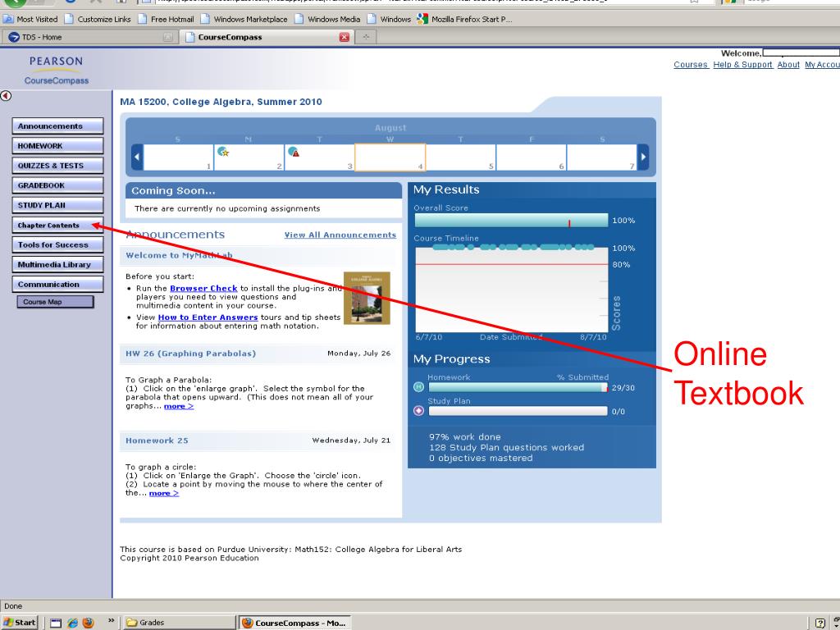This screenshot has width=840, height=630.
Task: Open the Browser Check link
Action: [x=203, y=288]
